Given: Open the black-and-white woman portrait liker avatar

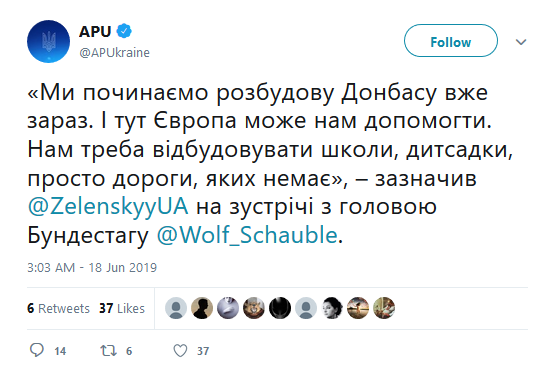Looking at the screenshot, I should click(x=332, y=308).
